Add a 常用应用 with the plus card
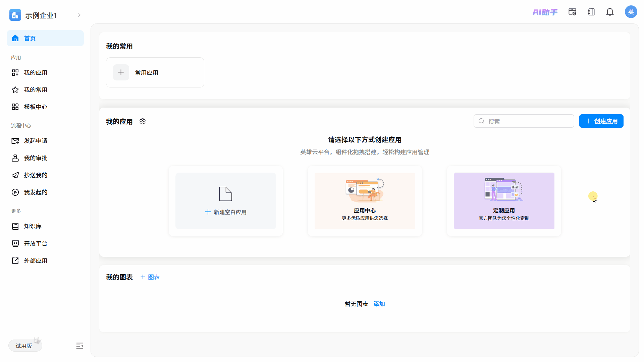644x362 pixels. [x=155, y=72]
